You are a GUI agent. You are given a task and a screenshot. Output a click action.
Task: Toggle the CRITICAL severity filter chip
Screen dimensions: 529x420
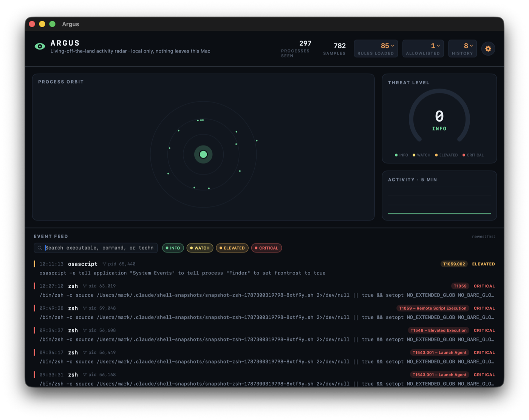click(x=266, y=248)
